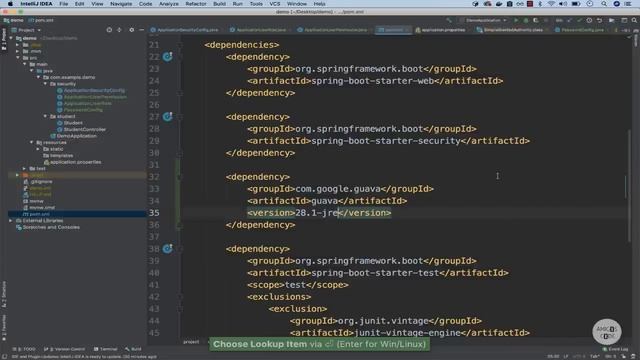This screenshot has width=640, height=360.
Task: Click the Wi-Fi status icon
Action: pos(551,4)
